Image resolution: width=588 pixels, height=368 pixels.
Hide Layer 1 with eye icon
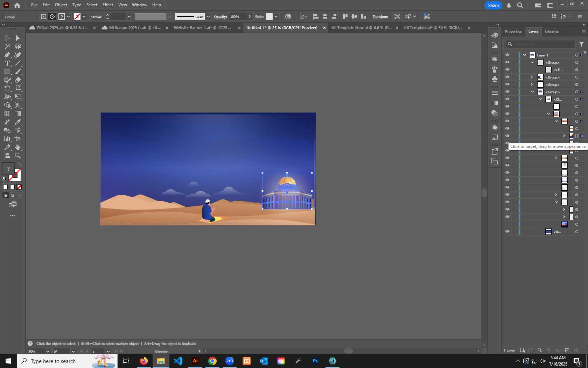tap(507, 55)
